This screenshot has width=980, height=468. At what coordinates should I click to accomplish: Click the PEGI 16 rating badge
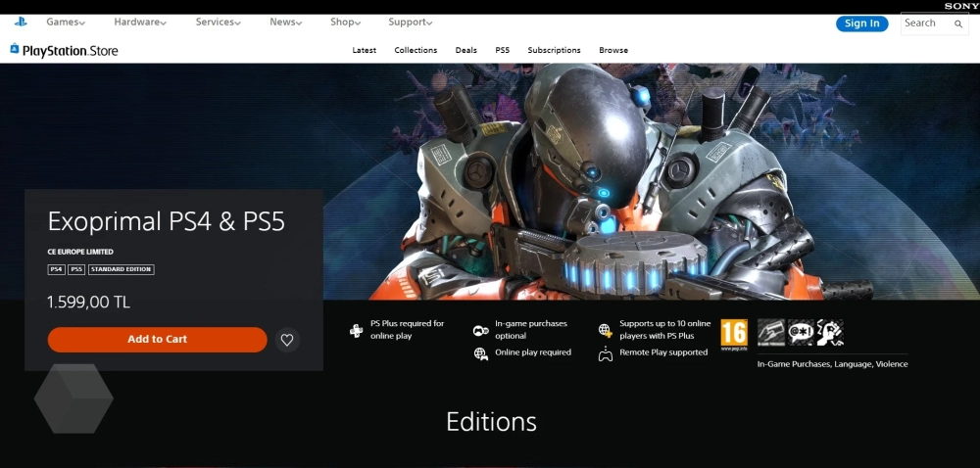tap(734, 333)
